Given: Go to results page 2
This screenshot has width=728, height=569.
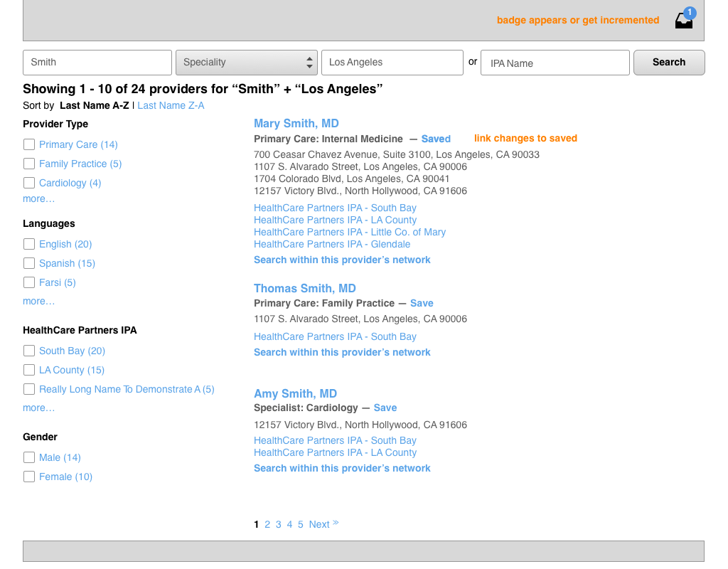Looking at the screenshot, I should (x=267, y=524).
